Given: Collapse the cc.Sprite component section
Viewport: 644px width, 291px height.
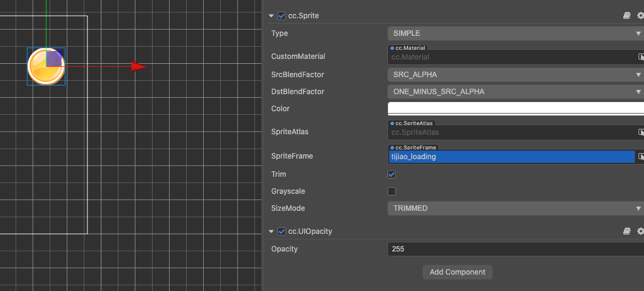Looking at the screenshot, I should click(x=271, y=16).
